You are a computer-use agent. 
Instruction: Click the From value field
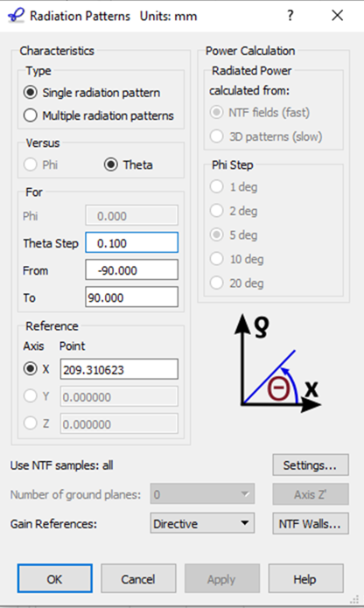[132, 269]
